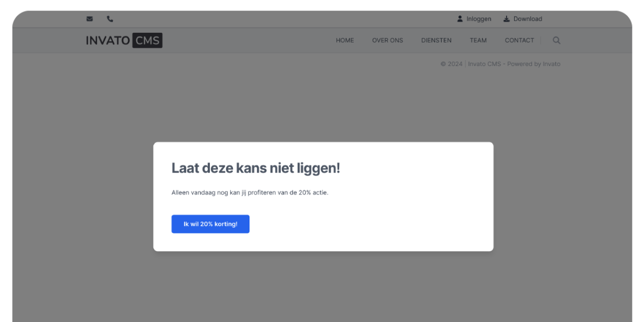Open the CONTACT menu item
This screenshot has height=322, width=644.
(519, 41)
